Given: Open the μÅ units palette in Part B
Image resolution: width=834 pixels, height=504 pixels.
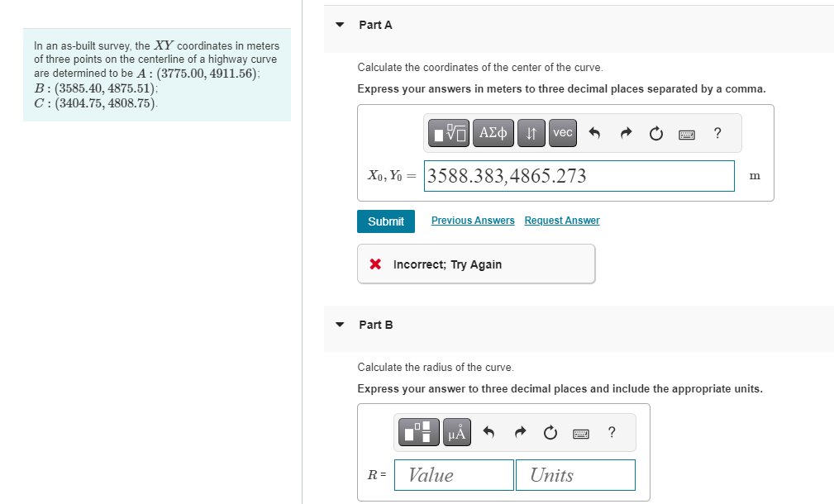Looking at the screenshot, I should [456, 431].
